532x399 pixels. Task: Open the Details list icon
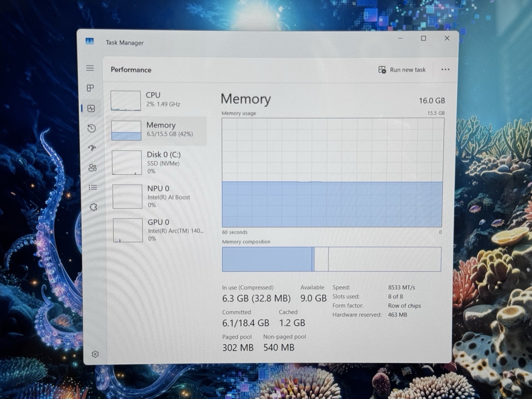click(93, 188)
